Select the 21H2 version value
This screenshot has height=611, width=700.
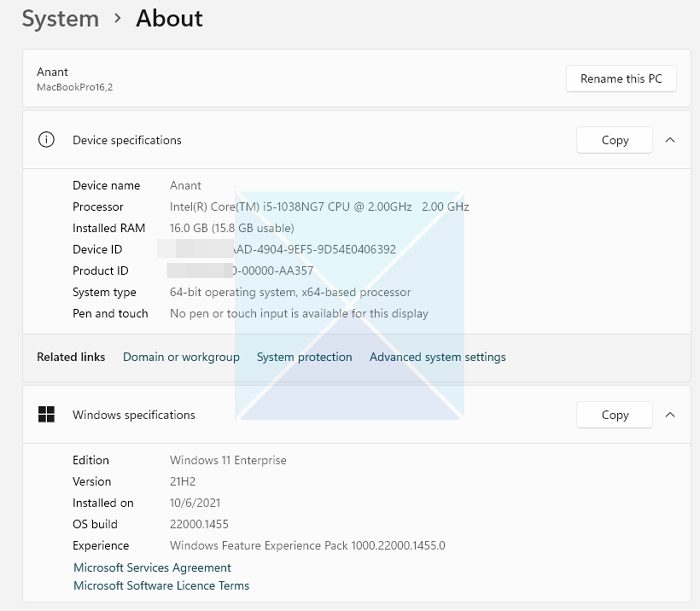(x=183, y=482)
